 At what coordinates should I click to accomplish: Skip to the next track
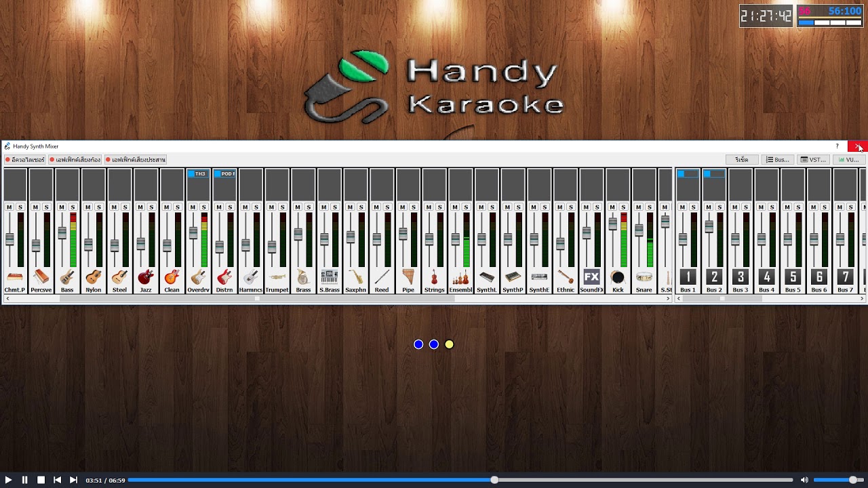[x=73, y=480]
